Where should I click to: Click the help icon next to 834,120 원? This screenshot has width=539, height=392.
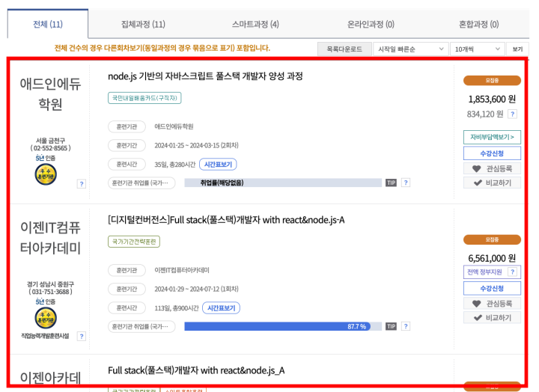click(x=513, y=114)
